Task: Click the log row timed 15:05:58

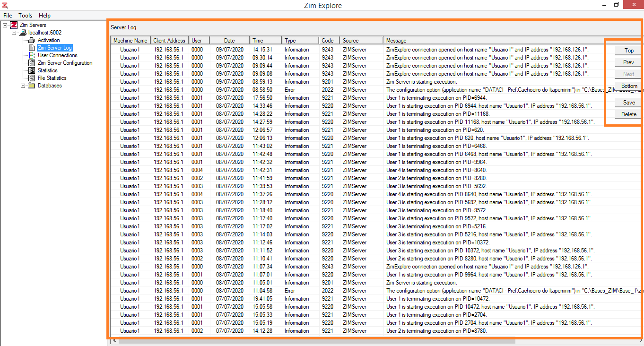Action: (376, 307)
